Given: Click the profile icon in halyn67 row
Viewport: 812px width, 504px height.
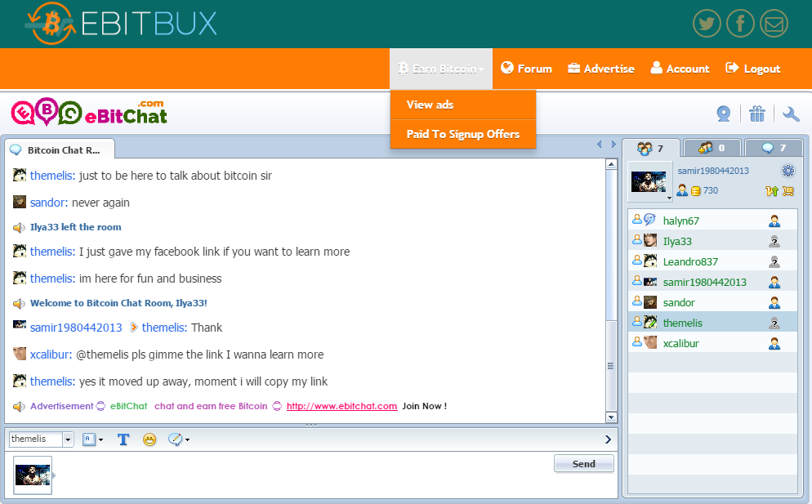Looking at the screenshot, I should pyautogui.click(x=774, y=221).
